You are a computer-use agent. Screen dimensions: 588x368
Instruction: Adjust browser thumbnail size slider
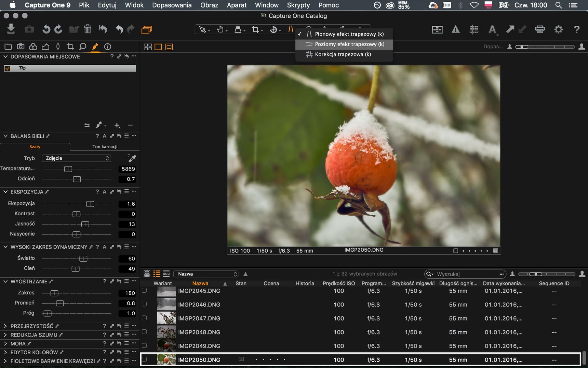536,274
